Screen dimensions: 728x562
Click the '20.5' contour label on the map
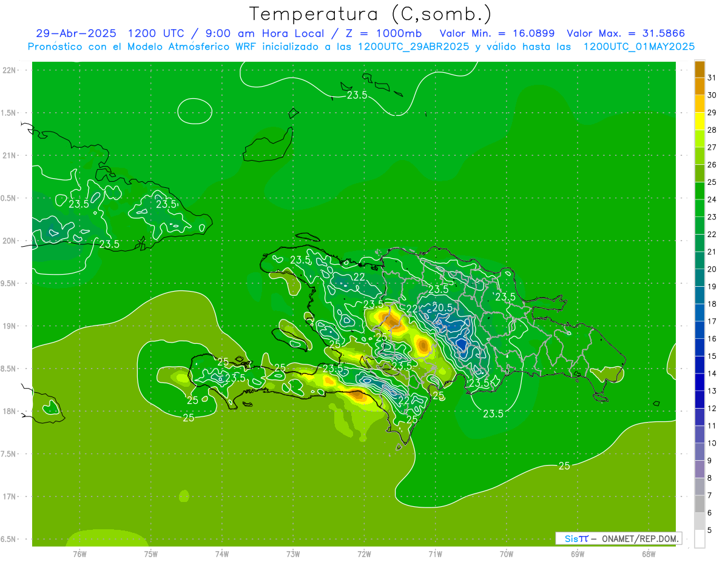pyautogui.click(x=442, y=308)
